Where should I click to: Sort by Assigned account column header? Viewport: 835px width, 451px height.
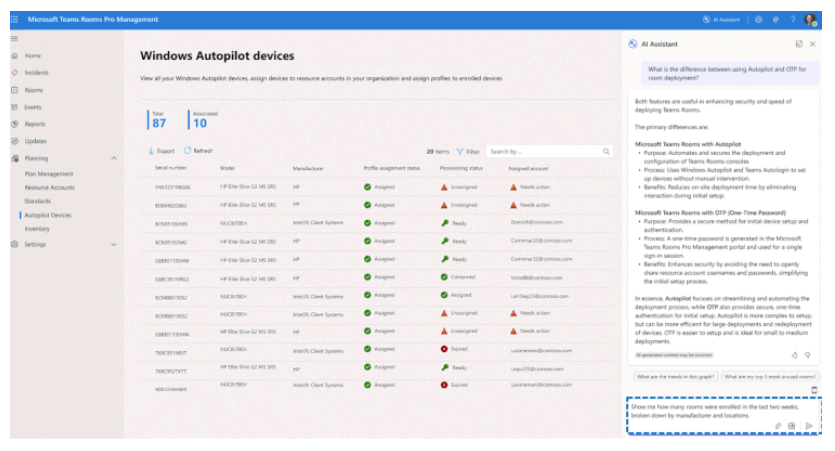(528, 168)
